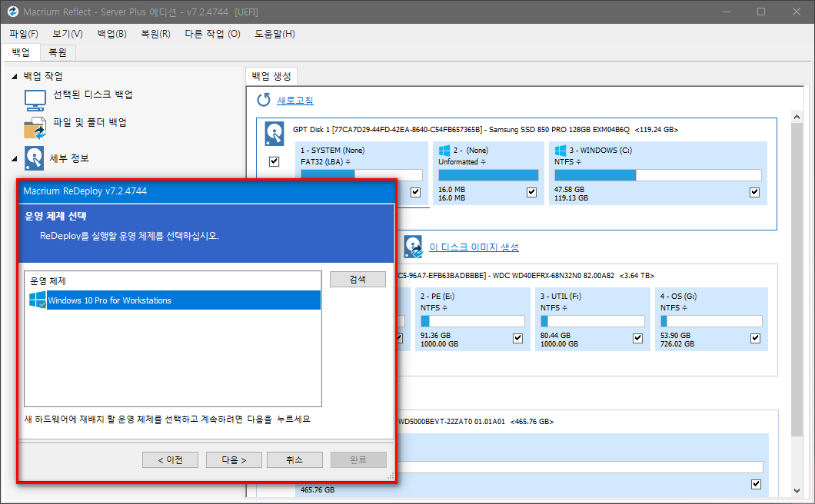Click the 3 - UTIL (F:) usage bar
815x504 pixels.
592,321
